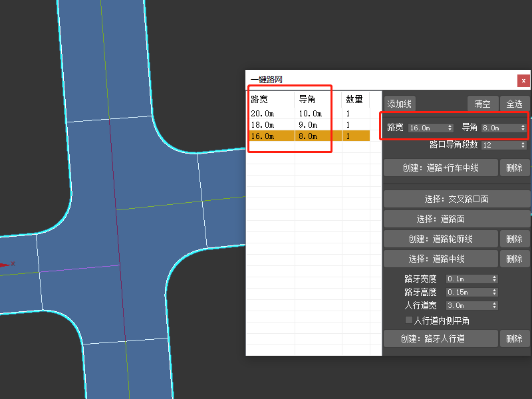Click the 清空 button

[483, 104]
